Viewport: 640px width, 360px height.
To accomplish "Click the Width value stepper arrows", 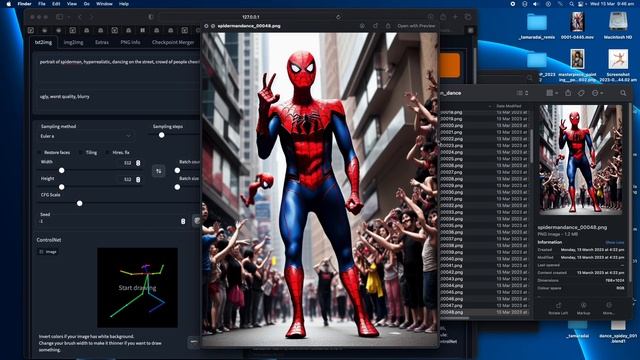I will 138,163.
